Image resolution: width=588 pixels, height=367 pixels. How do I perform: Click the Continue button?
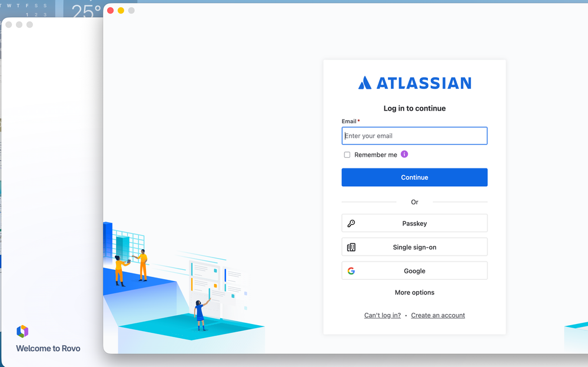414,177
